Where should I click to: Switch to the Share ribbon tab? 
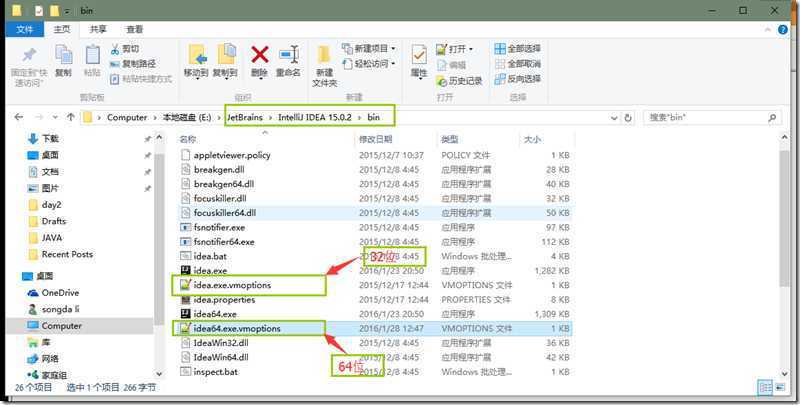[x=98, y=30]
